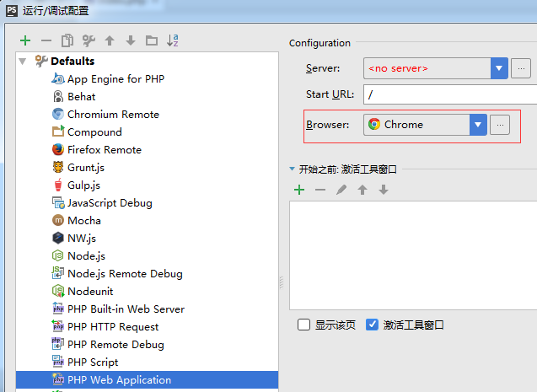Select Firefox Remote entry

147,149
